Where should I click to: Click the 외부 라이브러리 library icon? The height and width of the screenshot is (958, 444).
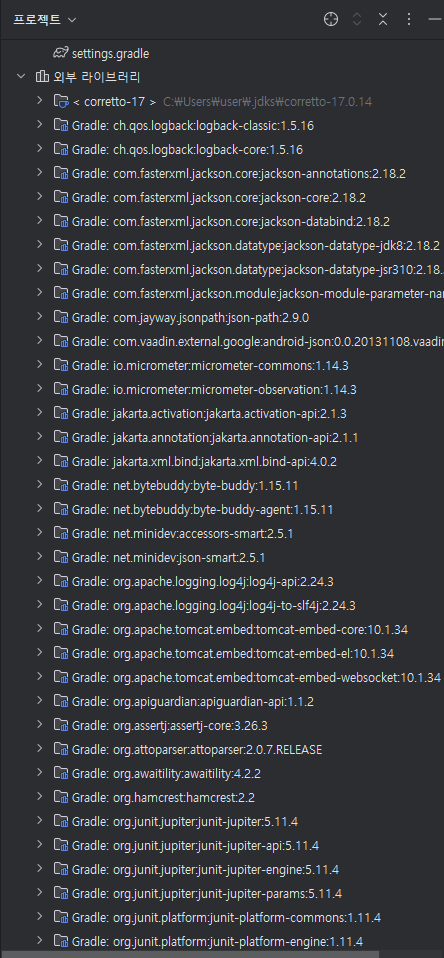click(42, 77)
